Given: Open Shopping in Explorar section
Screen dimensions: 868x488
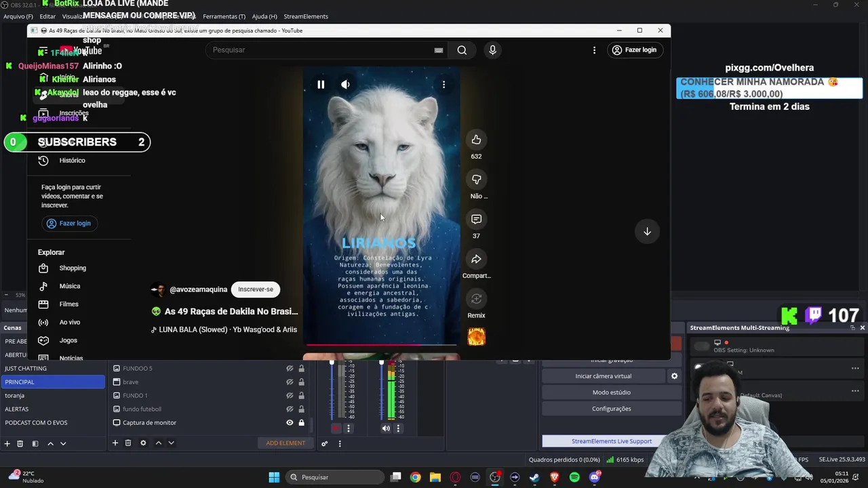Looking at the screenshot, I should (72, 268).
